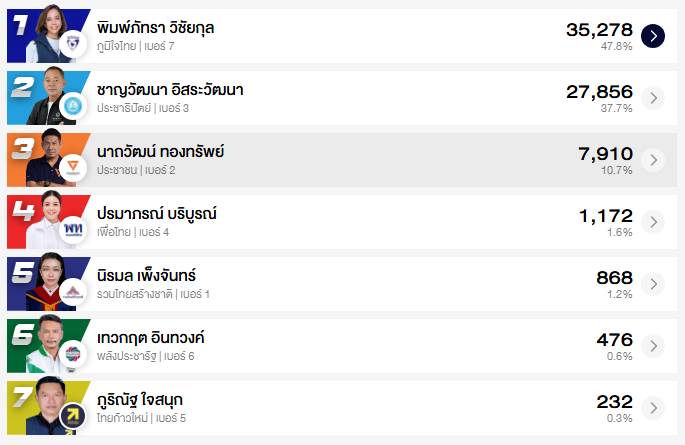
Task: Click the Democrat party logo icon
Action: (x=72, y=106)
